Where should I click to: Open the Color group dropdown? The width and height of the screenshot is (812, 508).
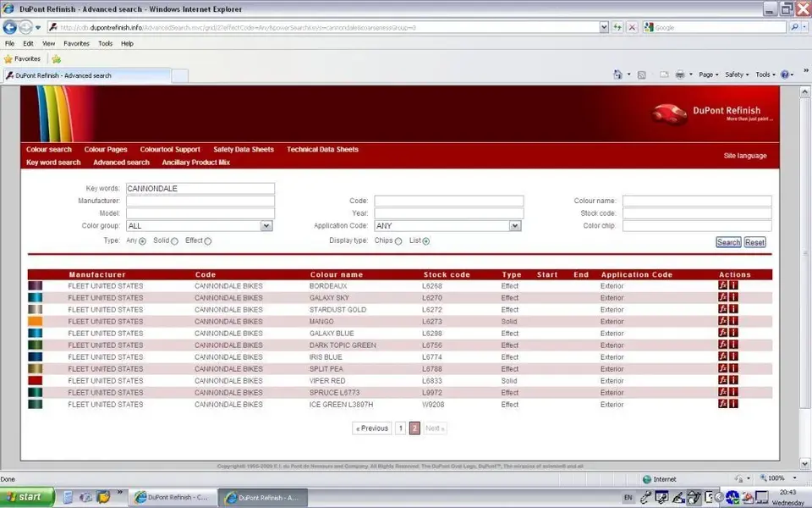point(266,226)
